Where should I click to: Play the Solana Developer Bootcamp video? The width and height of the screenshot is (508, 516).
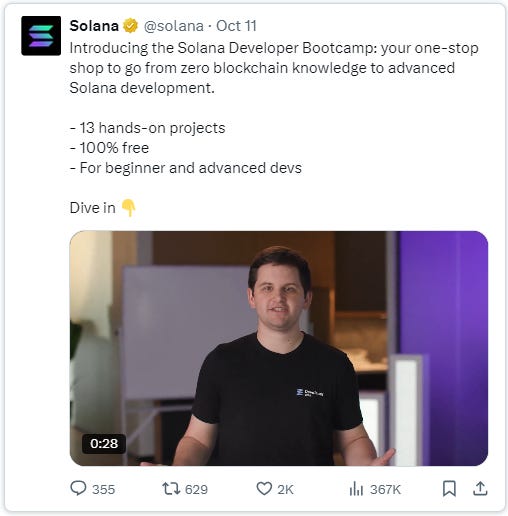[279, 348]
